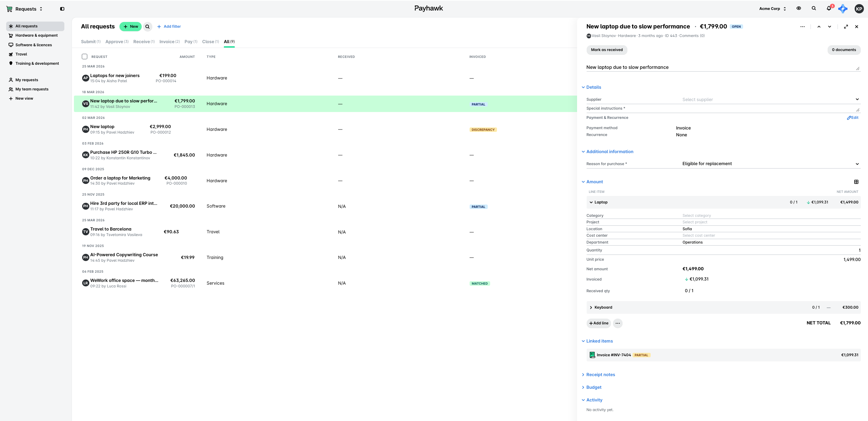Go to next request with down chevron
This screenshot has height=421, width=868.
pos(830,27)
